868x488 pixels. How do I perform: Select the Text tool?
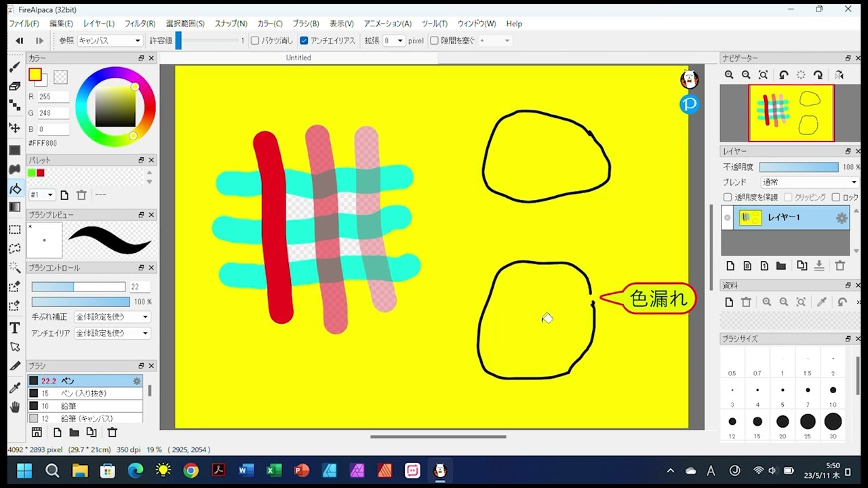click(x=14, y=328)
